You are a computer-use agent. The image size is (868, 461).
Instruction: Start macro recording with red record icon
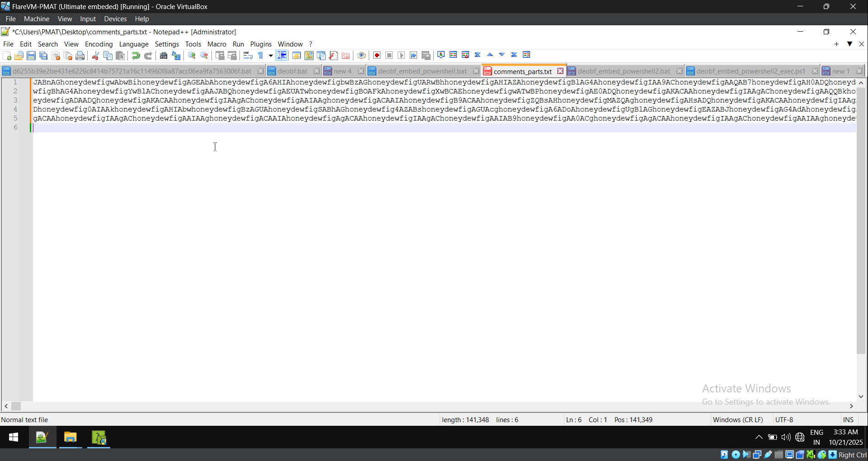[377, 56]
